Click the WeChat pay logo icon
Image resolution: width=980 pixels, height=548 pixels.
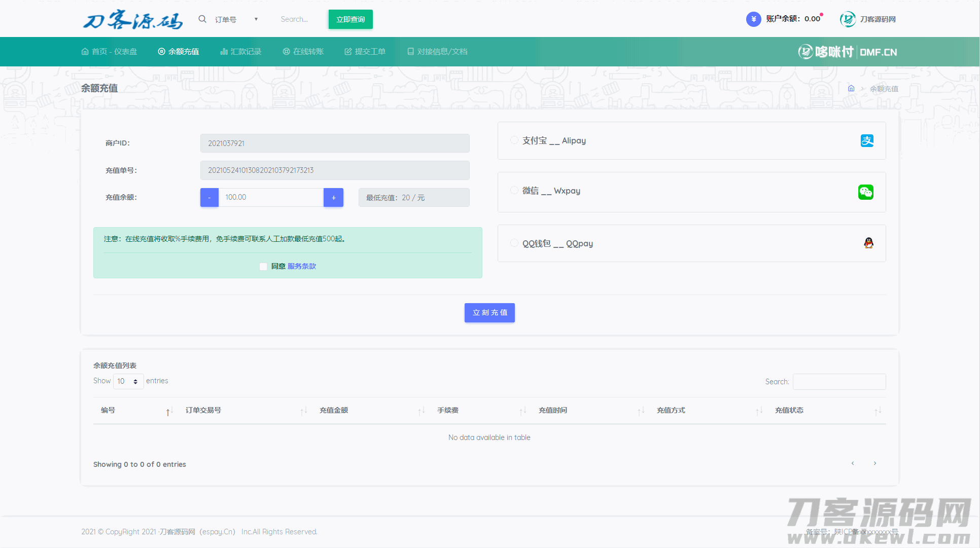click(x=865, y=192)
